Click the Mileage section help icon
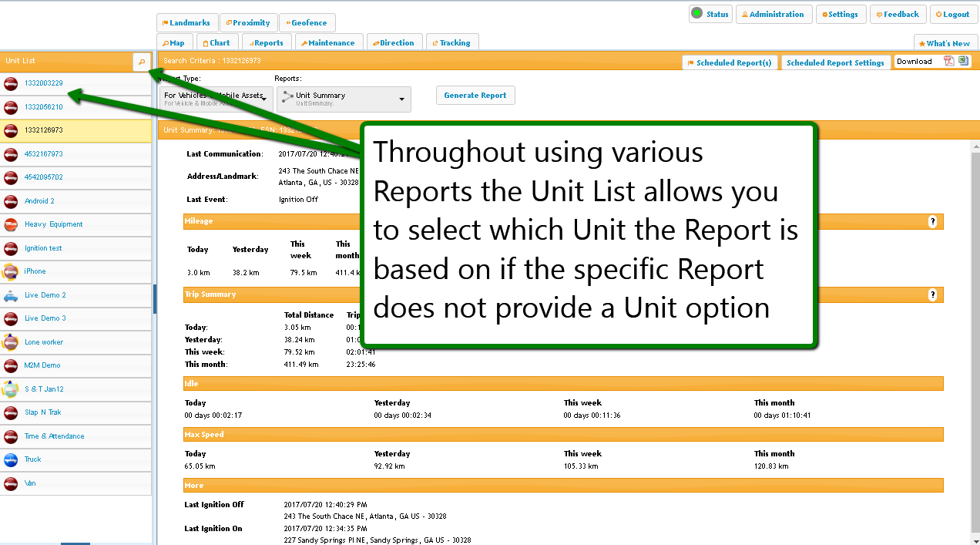The height and width of the screenshot is (545, 980). (932, 222)
